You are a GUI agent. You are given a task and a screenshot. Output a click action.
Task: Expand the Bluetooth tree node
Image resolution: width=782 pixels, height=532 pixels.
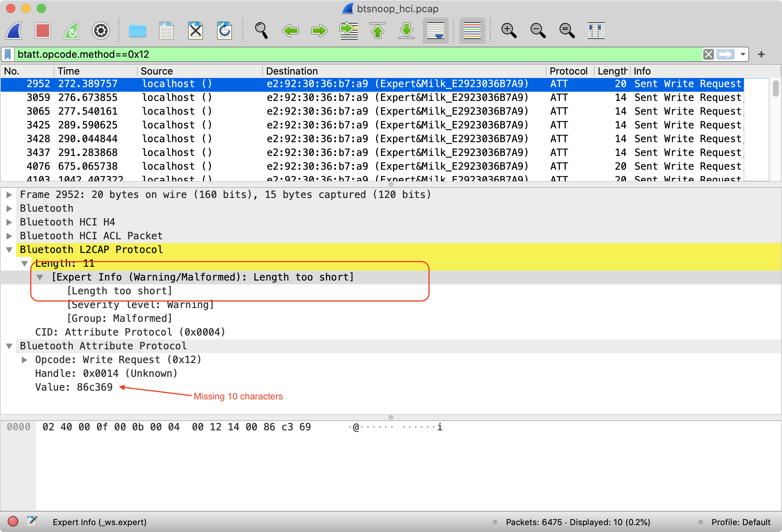point(9,208)
